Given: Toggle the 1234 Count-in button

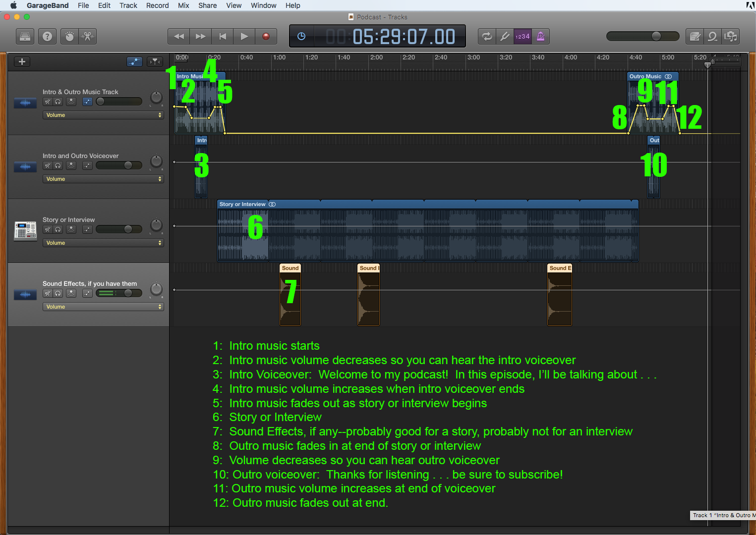Looking at the screenshot, I should click(523, 36).
